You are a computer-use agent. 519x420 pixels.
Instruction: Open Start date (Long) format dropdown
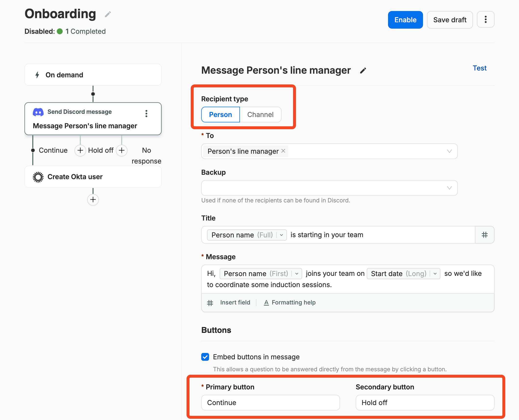[x=435, y=274]
